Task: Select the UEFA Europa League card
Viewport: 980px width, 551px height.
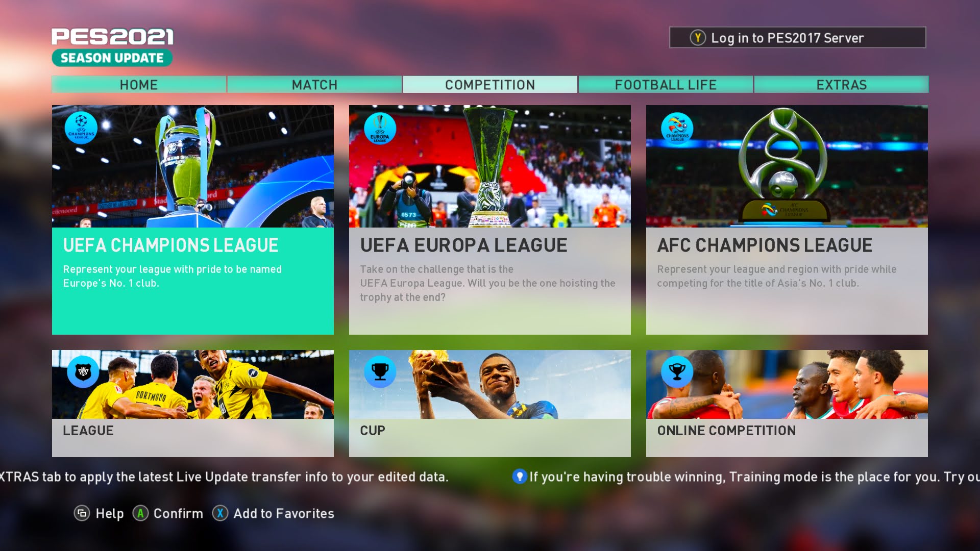Action: pyautogui.click(x=489, y=219)
